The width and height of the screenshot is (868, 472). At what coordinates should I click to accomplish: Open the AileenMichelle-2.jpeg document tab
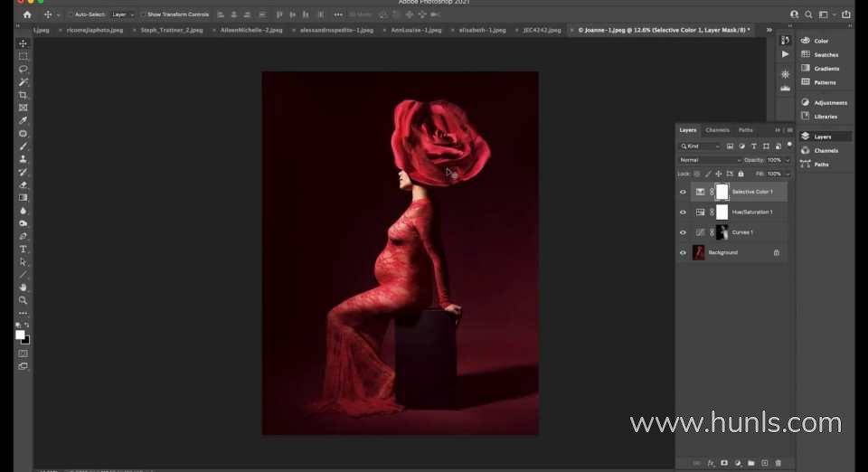251,30
